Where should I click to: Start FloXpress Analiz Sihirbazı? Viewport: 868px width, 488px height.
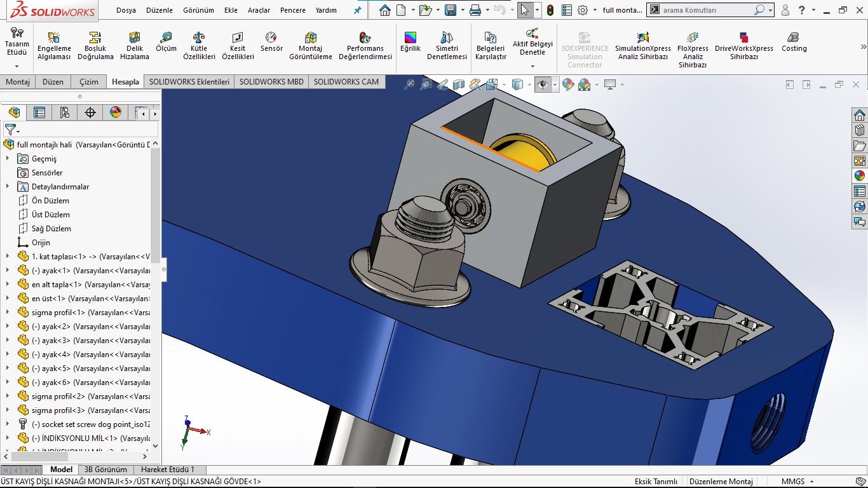click(x=693, y=50)
